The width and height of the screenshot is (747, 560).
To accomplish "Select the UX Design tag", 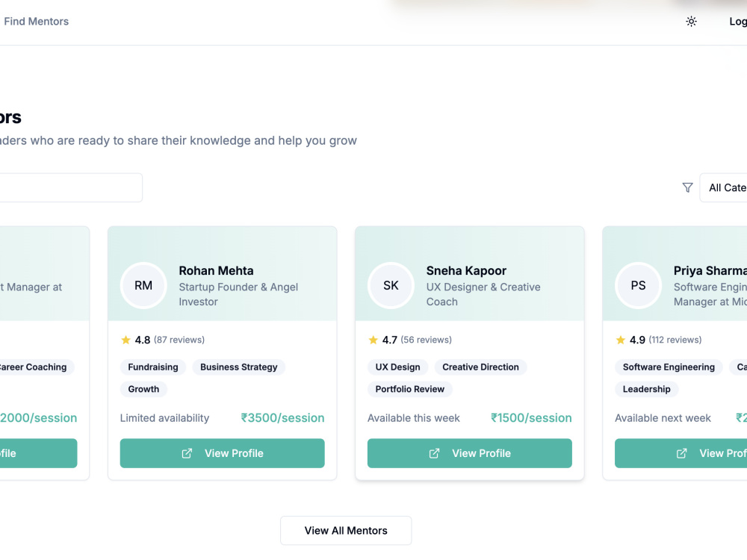I will 398,367.
